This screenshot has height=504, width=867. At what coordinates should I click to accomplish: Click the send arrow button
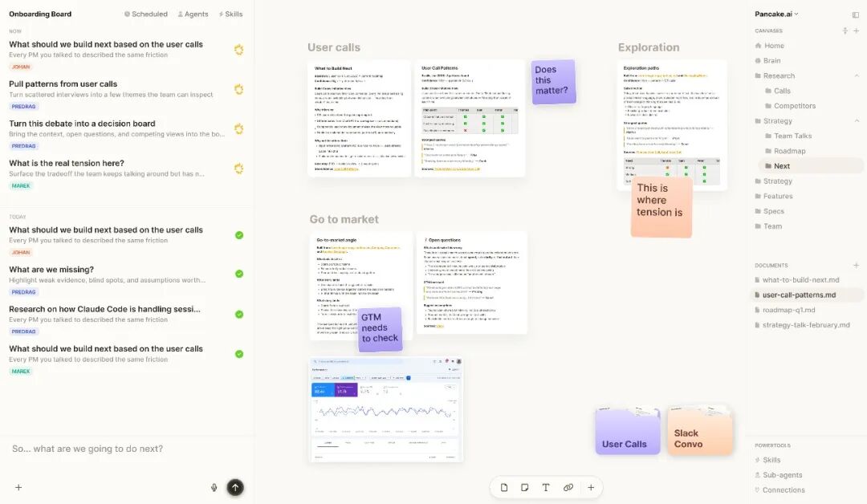pyautogui.click(x=235, y=487)
